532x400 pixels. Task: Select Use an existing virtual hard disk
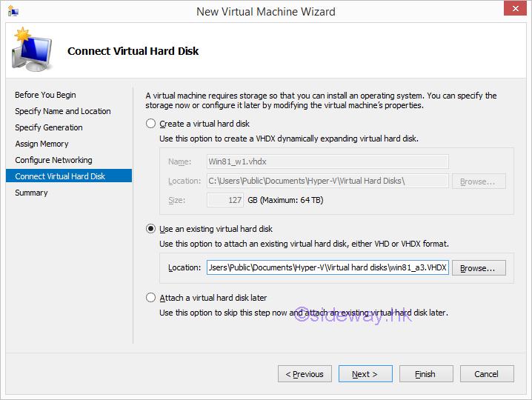151,230
